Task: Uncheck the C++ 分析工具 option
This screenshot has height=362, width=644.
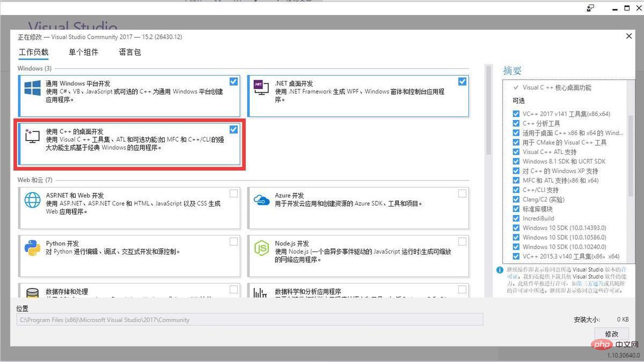Action: pos(516,123)
